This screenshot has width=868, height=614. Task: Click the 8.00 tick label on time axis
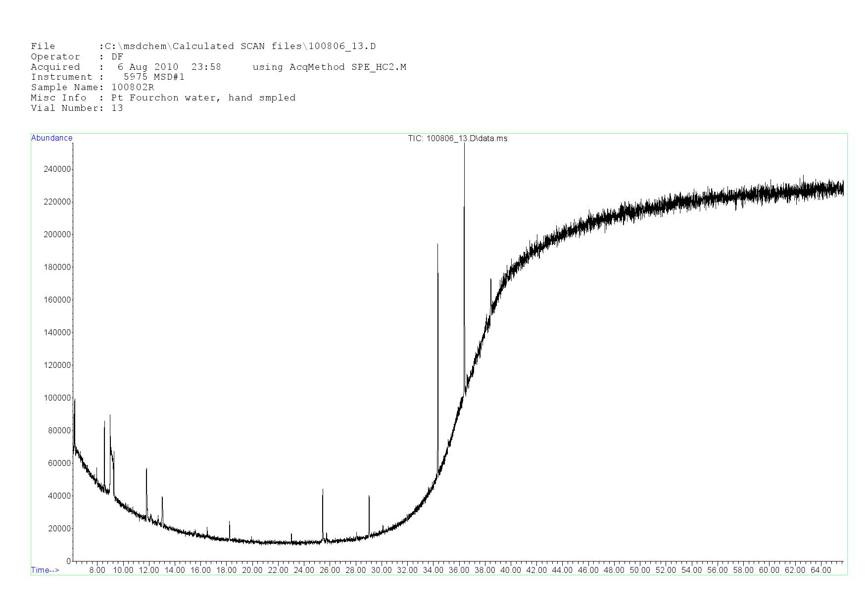(x=97, y=570)
